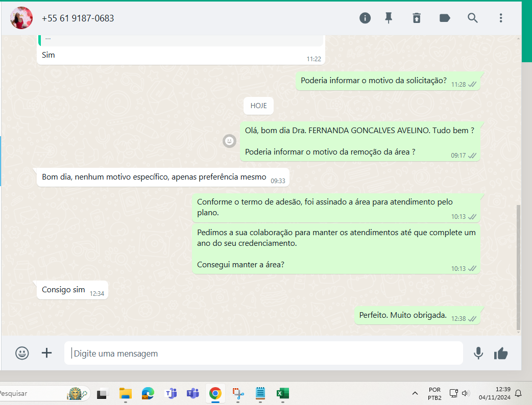Click the archive/delete chat icon

417,18
